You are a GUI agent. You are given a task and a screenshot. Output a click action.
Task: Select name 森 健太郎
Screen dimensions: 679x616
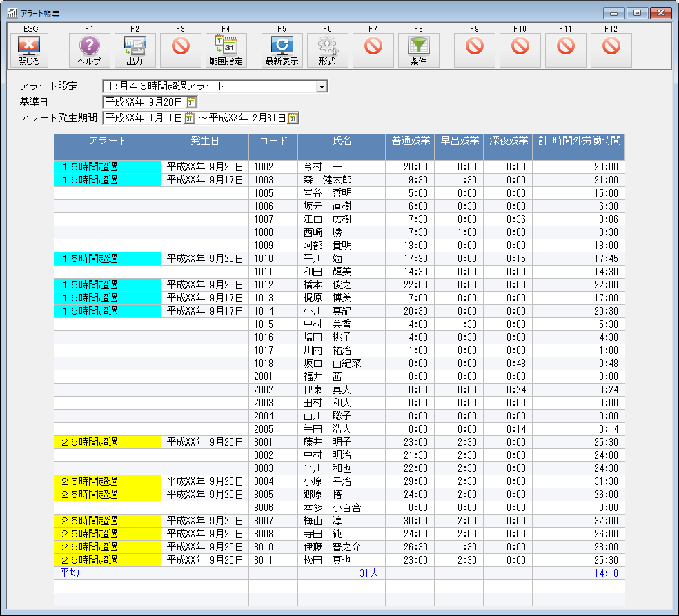(x=342, y=179)
